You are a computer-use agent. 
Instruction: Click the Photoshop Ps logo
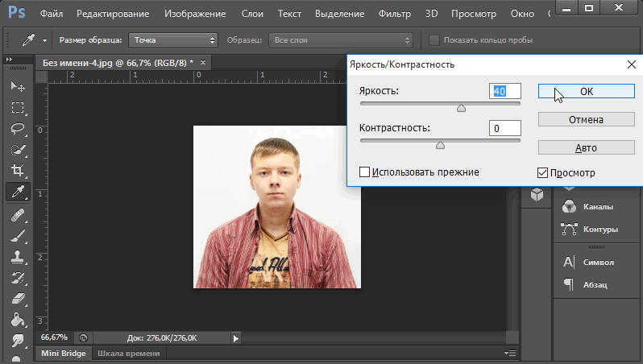pyautogui.click(x=17, y=12)
